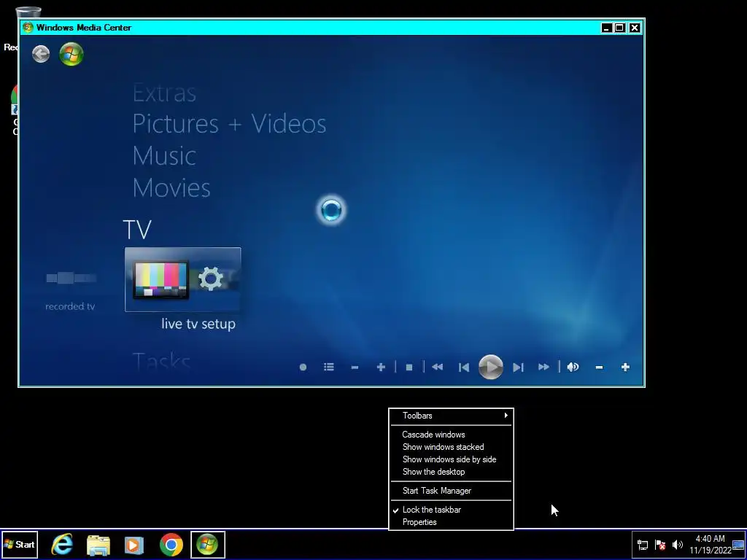This screenshot has width=747, height=560.
Task: Open Windows Explorer folder icon in taskbar
Action: coord(98,544)
